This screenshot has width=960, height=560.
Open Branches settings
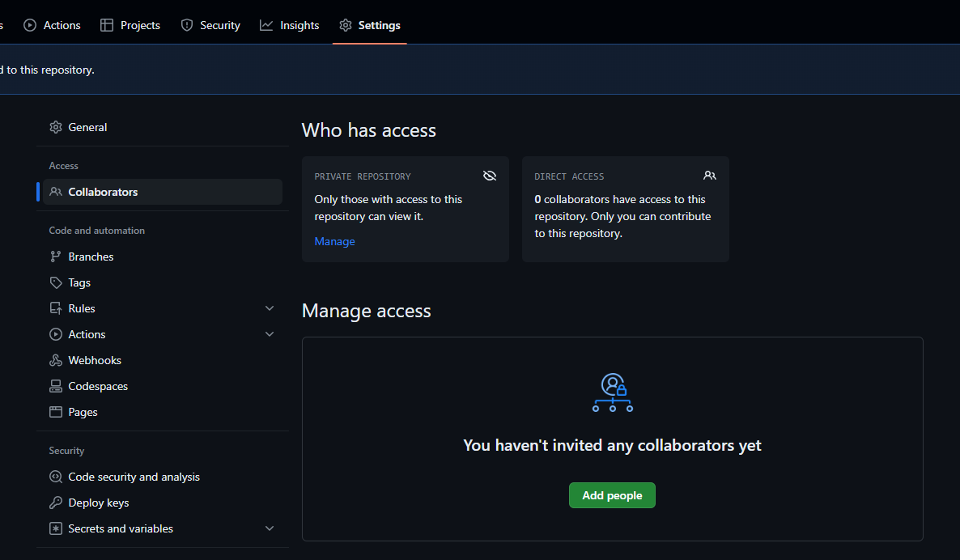click(x=163, y=257)
